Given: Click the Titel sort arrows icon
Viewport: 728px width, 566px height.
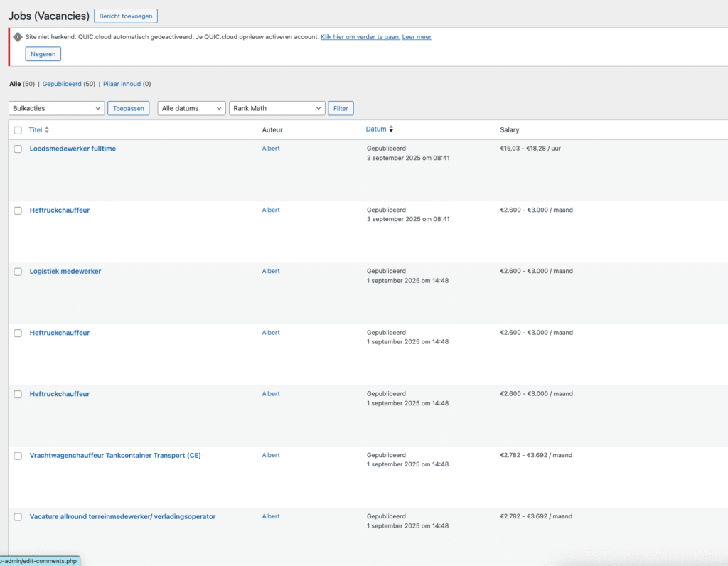Looking at the screenshot, I should pos(47,130).
